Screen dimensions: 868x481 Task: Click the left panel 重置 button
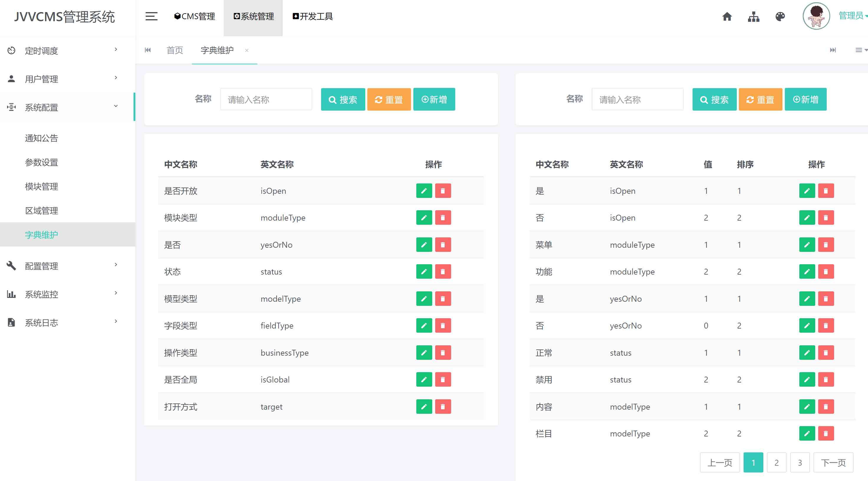click(x=389, y=99)
